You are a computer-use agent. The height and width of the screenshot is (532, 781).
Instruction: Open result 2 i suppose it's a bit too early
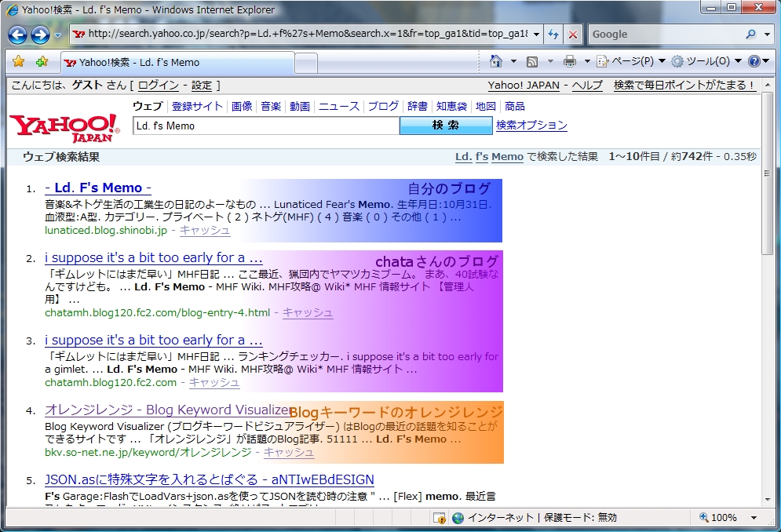[x=153, y=257]
